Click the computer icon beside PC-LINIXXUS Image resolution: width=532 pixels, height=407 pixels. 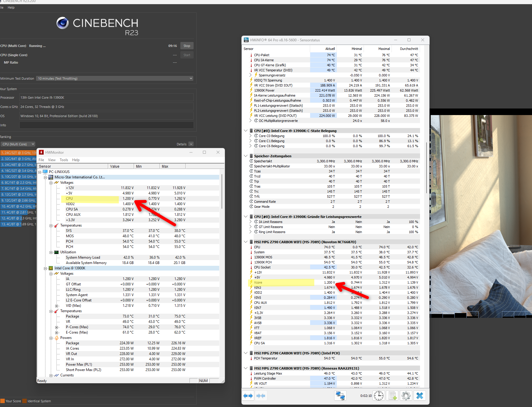(x=45, y=172)
